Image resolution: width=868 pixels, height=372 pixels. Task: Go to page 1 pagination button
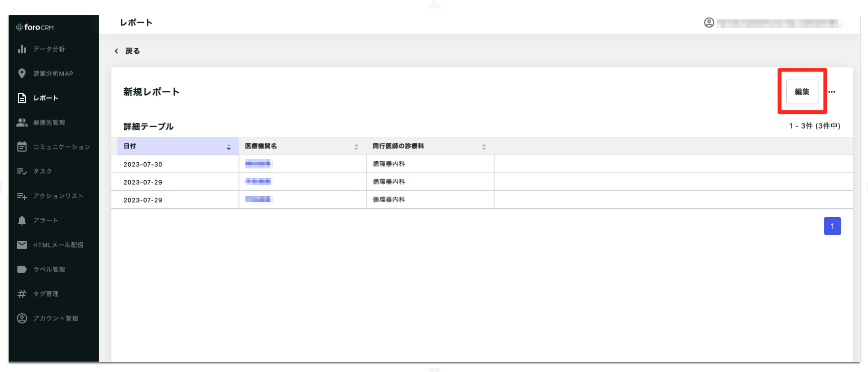pyautogui.click(x=832, y=226)
